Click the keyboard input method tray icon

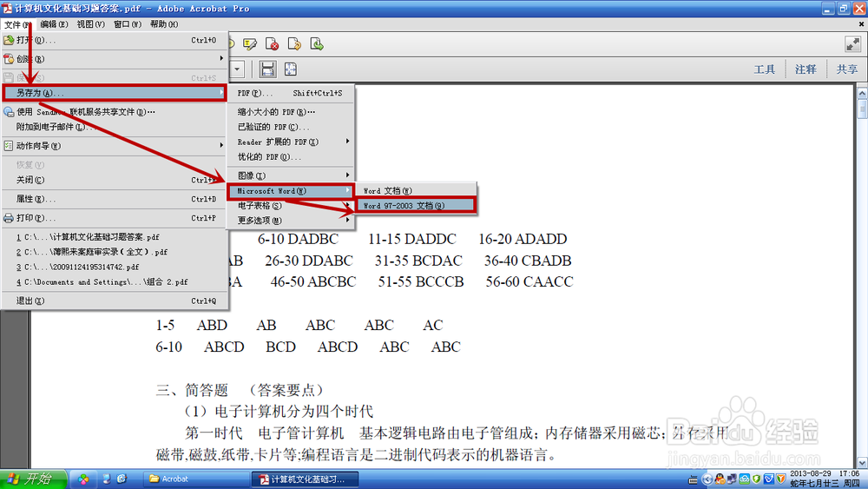(x=693, y=479)
